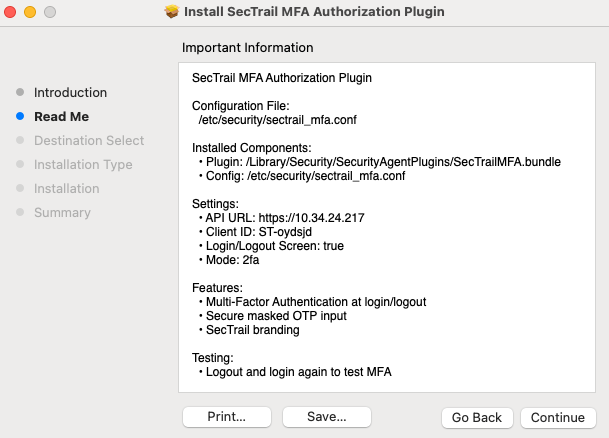Click the 'Mode: 2fa' line
Image resolution: width=609 pixels, height=438 pixels.
[229, 259]
